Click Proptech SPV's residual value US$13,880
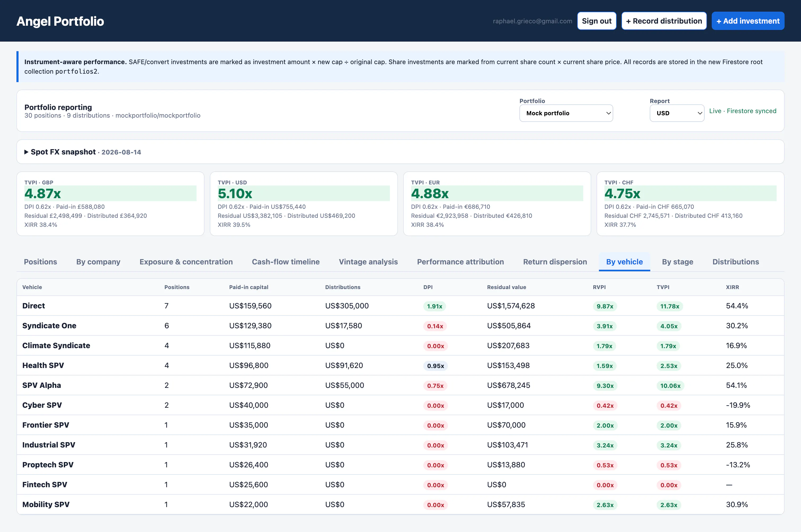Screen dimensions: 801x532 pos(506,464)
